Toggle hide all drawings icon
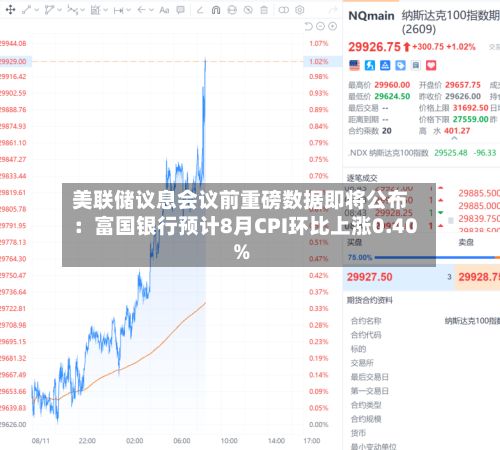Image resolution: width=500 pixels, height=450 pixels. coord(248,10)
